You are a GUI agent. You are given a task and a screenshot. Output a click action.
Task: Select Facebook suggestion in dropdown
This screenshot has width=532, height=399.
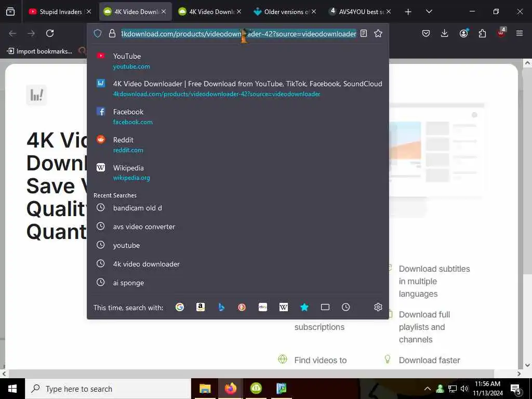click(x=238, y=116)
